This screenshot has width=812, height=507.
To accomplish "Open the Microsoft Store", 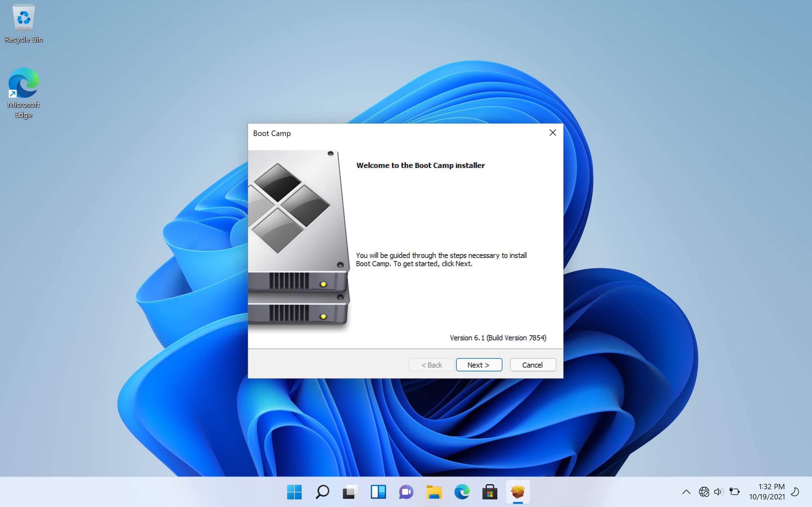I will click(490, 492).
